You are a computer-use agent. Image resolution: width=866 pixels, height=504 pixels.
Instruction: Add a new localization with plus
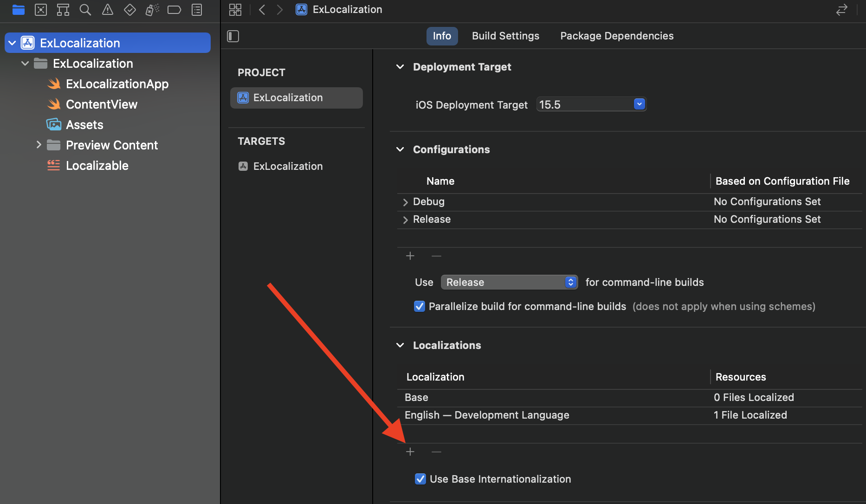410,452
